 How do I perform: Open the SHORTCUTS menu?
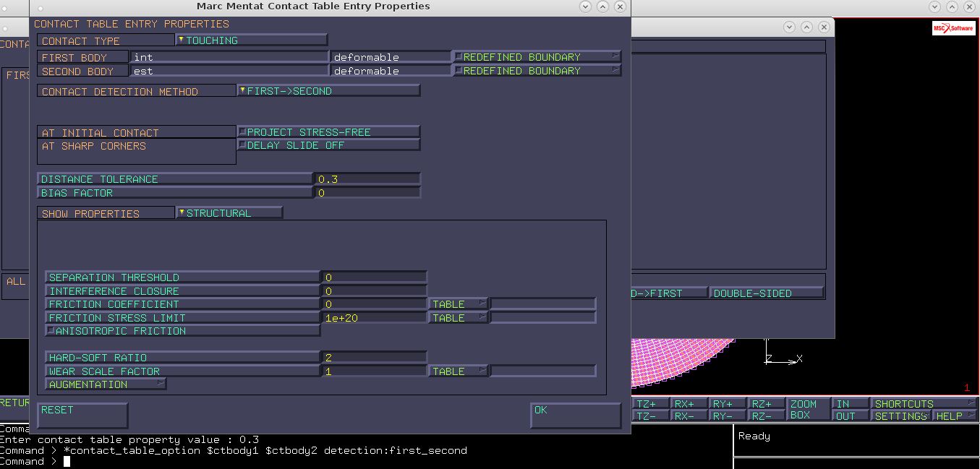coord(923,404)
